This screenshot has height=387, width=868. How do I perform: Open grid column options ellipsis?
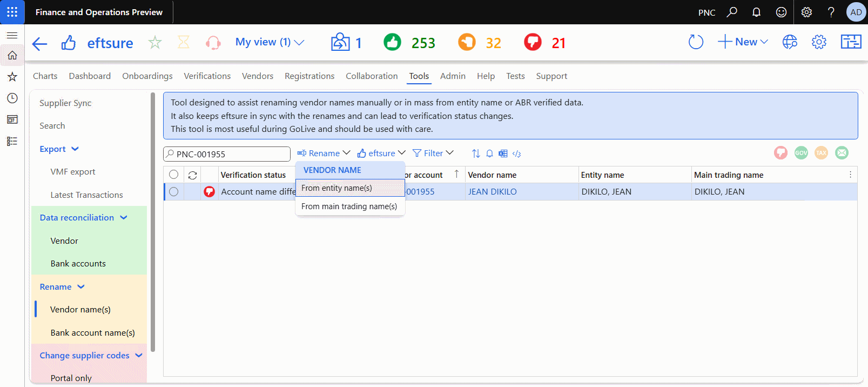click(850, 175)
